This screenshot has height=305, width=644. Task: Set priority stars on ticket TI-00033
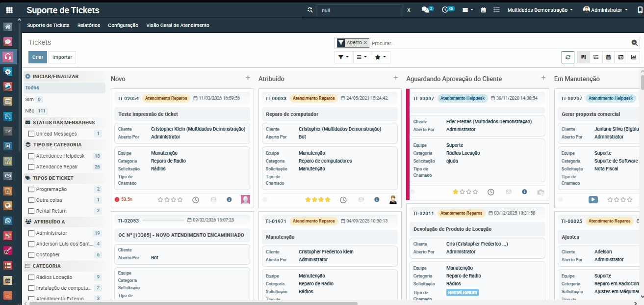318,200
